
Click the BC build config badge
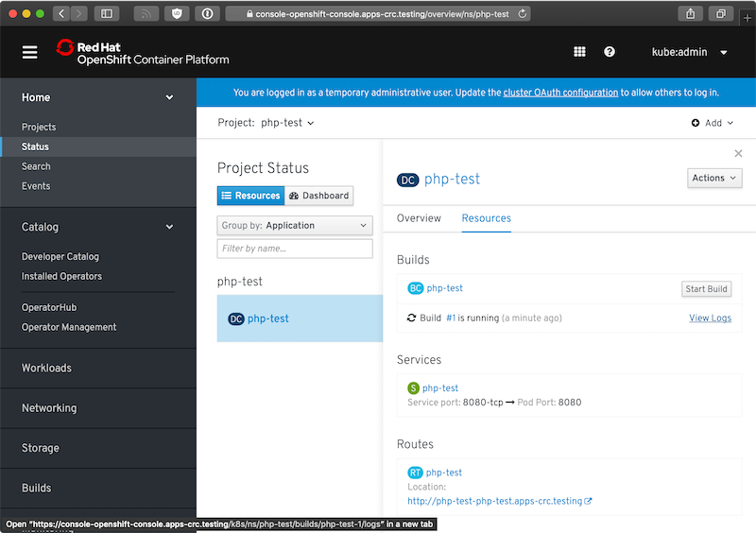[x=415, y=288]
